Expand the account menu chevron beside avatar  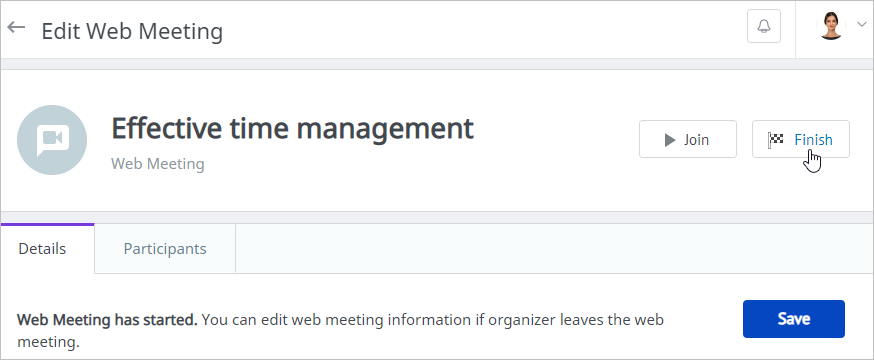[862, 24]
